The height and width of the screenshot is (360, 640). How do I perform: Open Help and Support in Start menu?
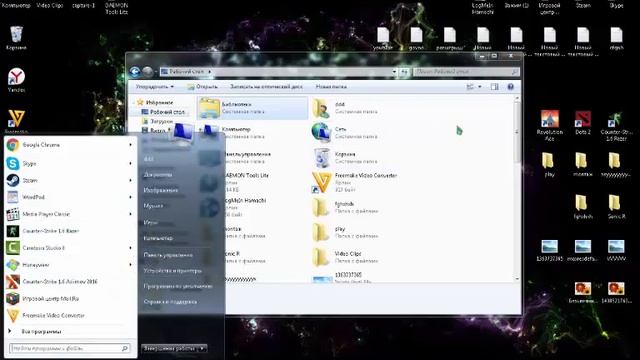170,302
